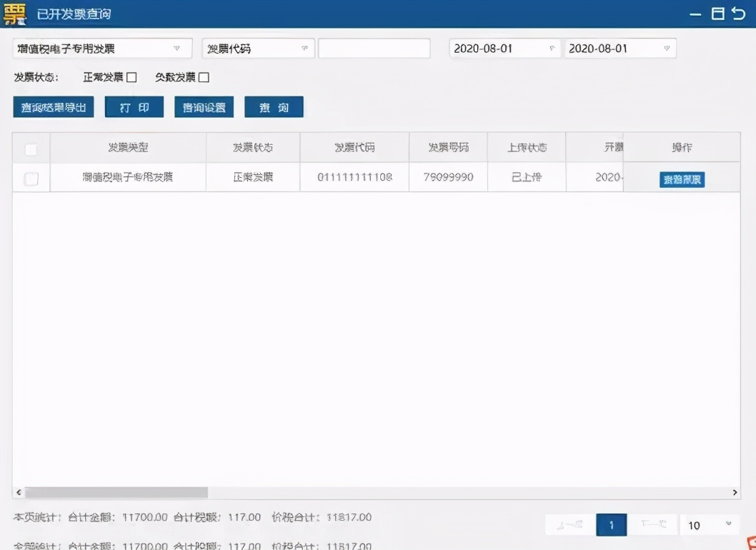The width and height of the screenshot is (756, 550).
Task: Open the start date 2020-08-01 picker
Action: click(x=504, y=48)
